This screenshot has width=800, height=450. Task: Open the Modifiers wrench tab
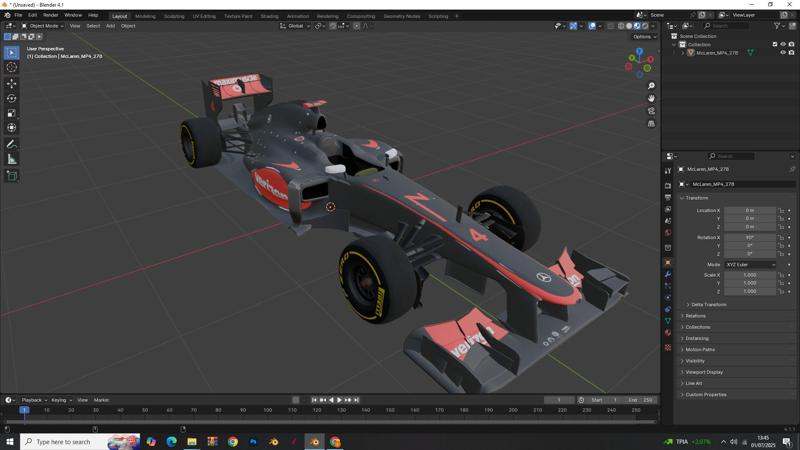coord(668,274)
